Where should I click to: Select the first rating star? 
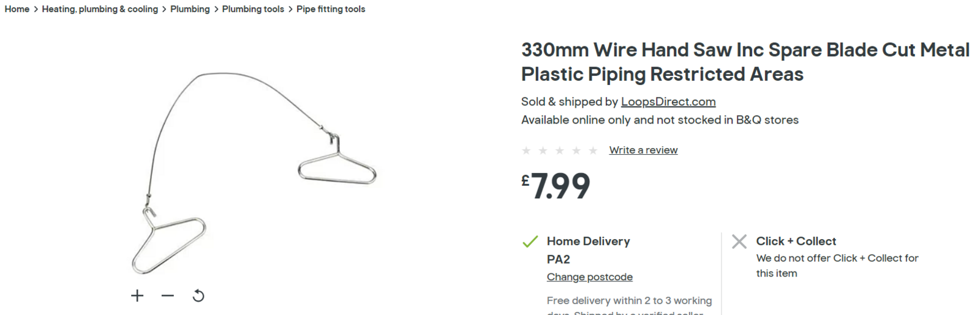(x=526, y=150)
